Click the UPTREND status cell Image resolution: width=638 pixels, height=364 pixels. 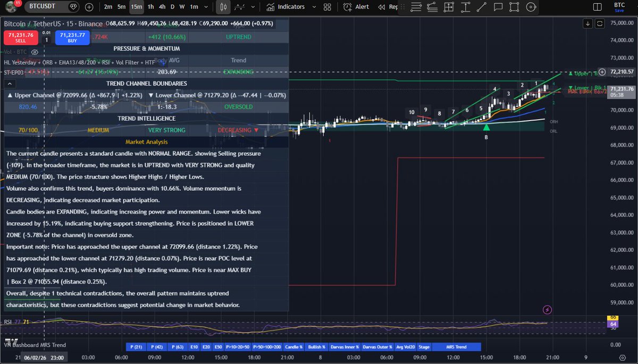pyautogui.click(x=238, y=37)
